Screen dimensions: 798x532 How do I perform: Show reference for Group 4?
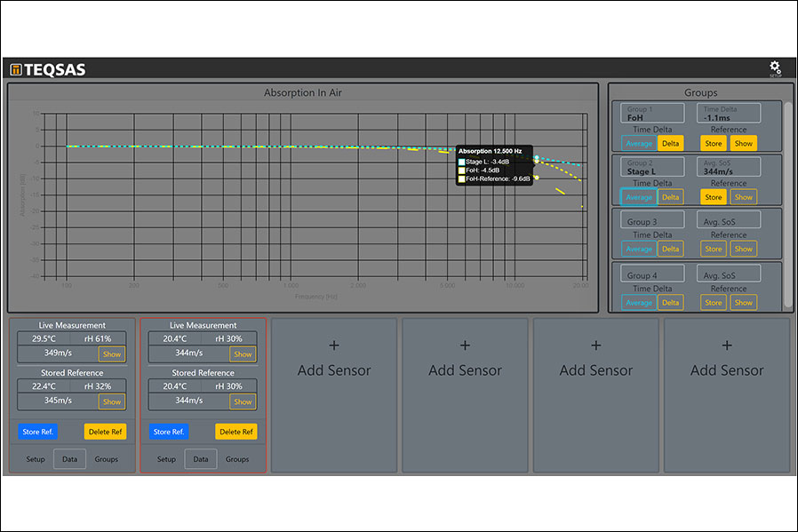point(743,303)
